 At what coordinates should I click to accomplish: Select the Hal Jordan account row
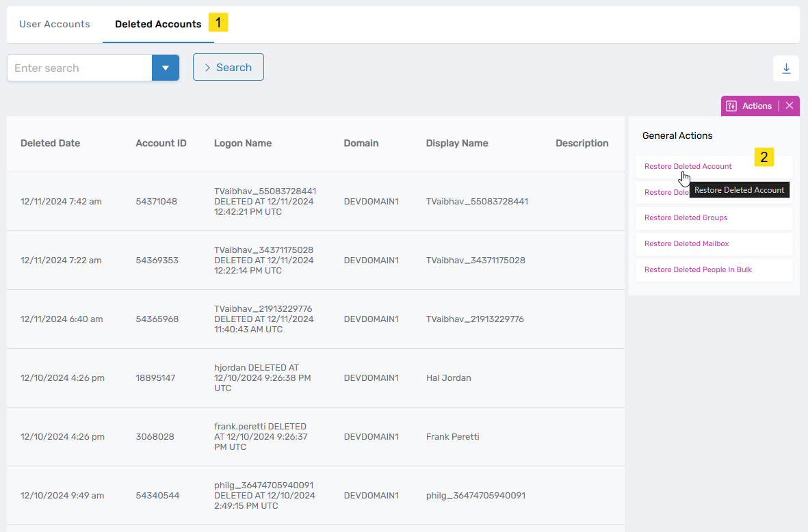tap(448, 378)
